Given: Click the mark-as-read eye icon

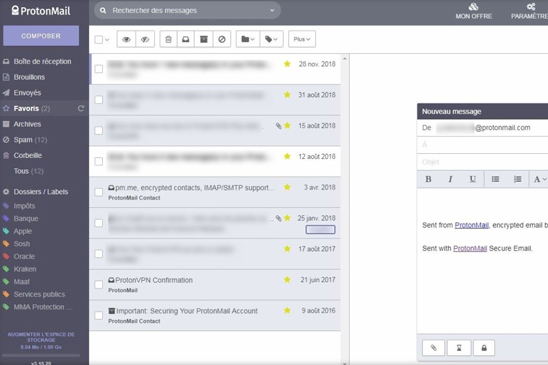Looking at the screenshot, I should point(126,39).
